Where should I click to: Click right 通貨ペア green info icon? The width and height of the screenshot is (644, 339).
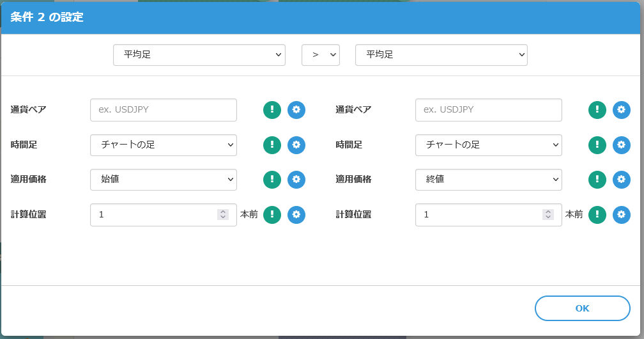[x=597, y=110]
